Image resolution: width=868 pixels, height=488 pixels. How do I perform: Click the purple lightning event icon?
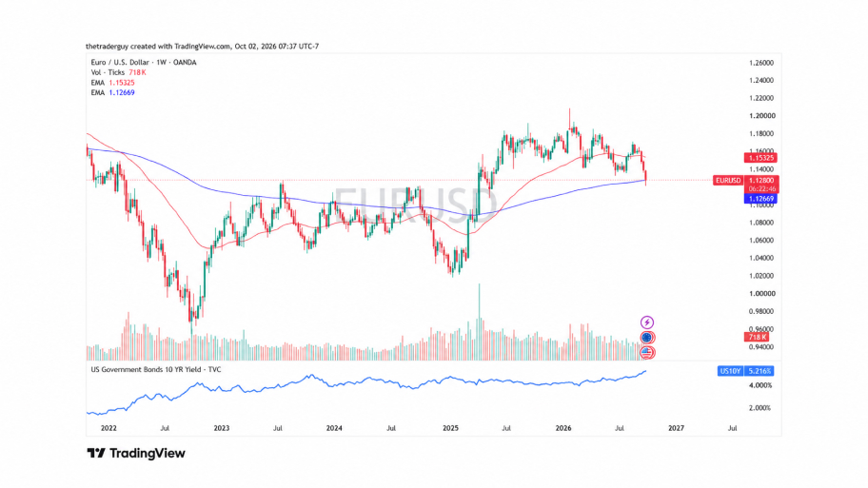(x=646, y=322)
